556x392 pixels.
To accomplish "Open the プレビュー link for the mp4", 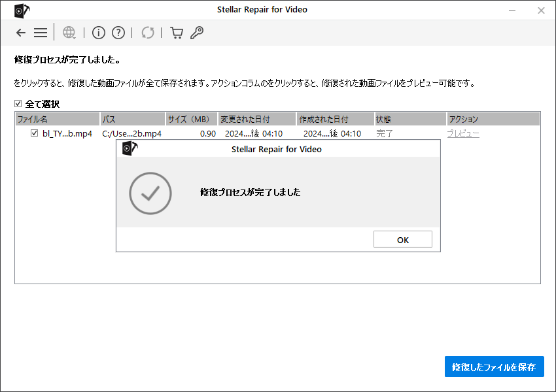I will pos(463,133).
